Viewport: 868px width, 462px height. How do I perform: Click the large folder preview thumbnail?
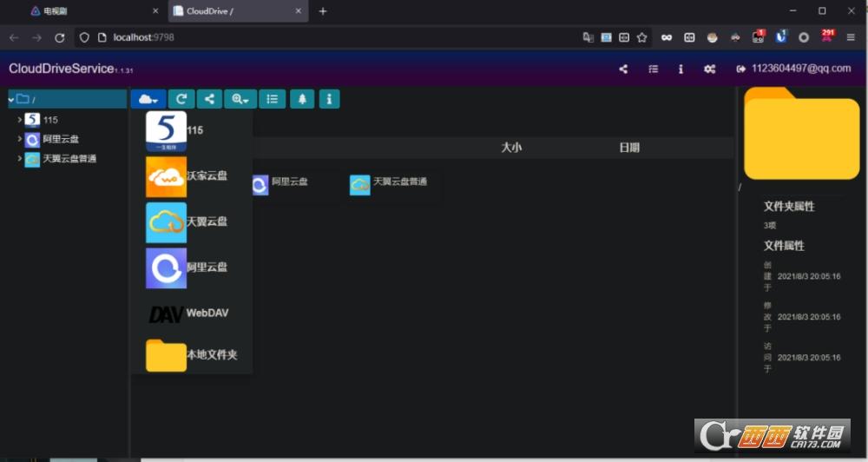[801, 134]
